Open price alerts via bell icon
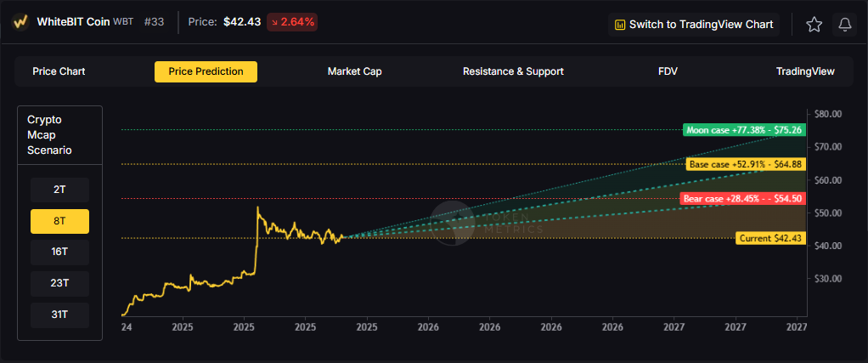 845,25
